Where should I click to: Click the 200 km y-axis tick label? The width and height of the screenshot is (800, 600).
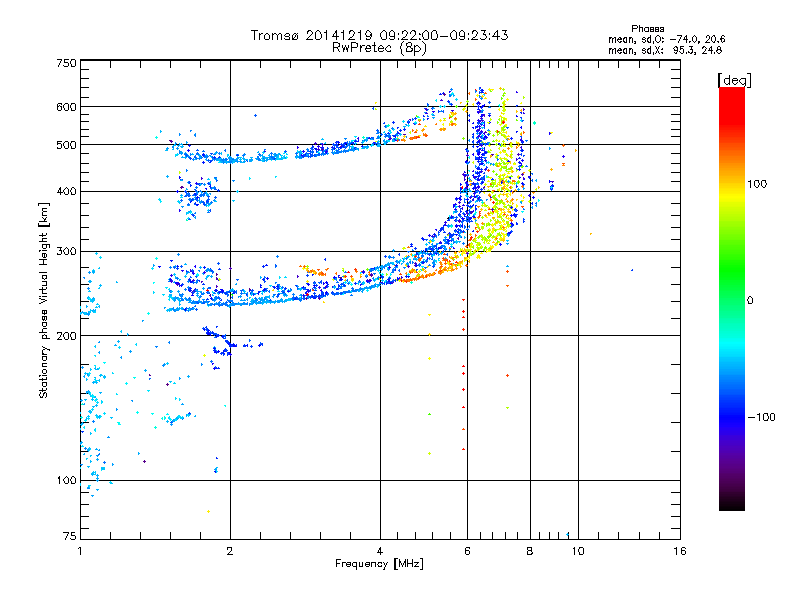point(66,336)
